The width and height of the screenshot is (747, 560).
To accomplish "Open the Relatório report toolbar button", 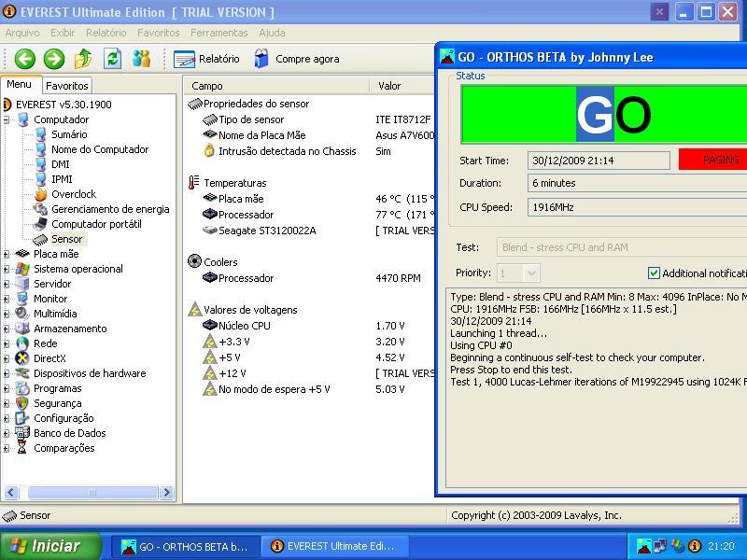I will click(x=206, y=59).
